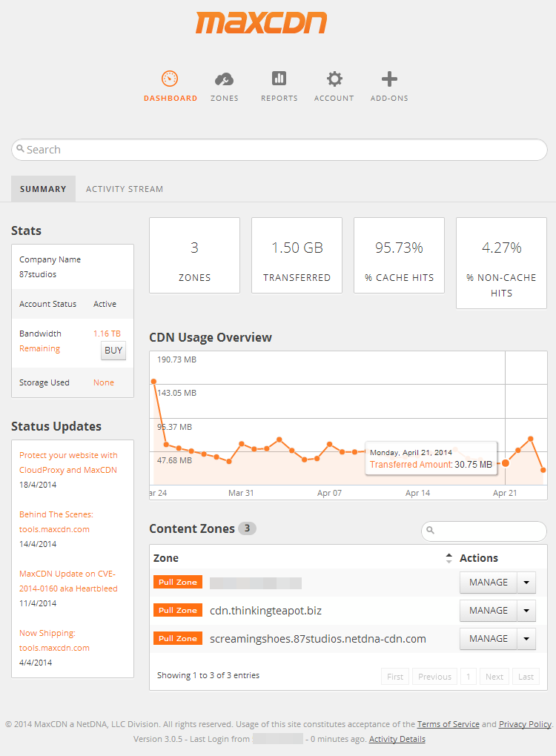Screen dimensions: 556x756
Task: Switch to the Activity Stream tab
Action: tap(125, 189)
